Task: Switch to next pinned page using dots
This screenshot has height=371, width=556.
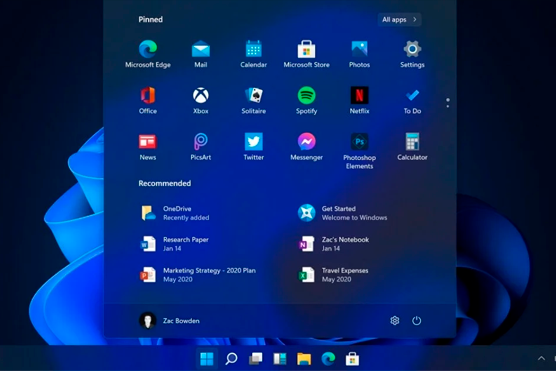Action: [448, 103]
